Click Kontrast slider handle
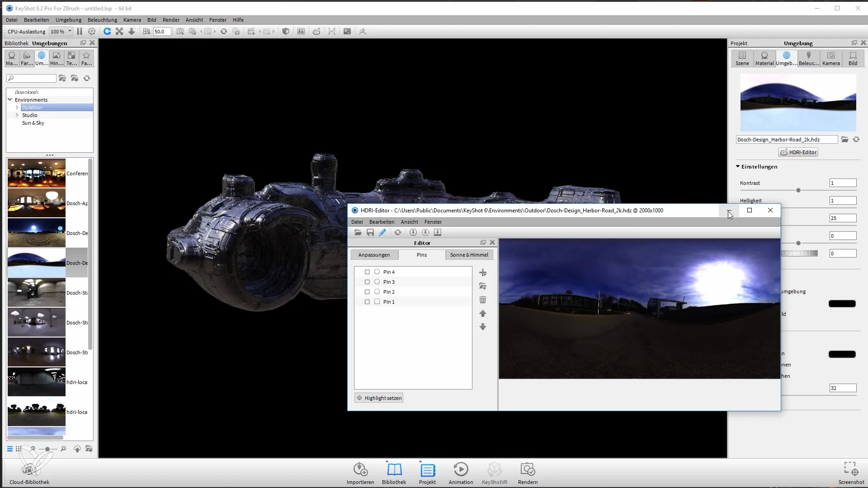 point(798,190)
